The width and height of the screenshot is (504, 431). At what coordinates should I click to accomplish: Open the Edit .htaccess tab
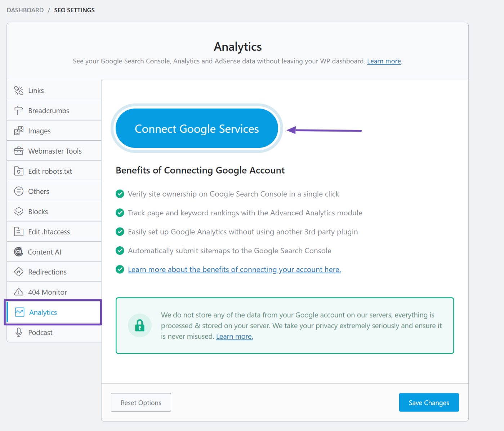point(54,232)
